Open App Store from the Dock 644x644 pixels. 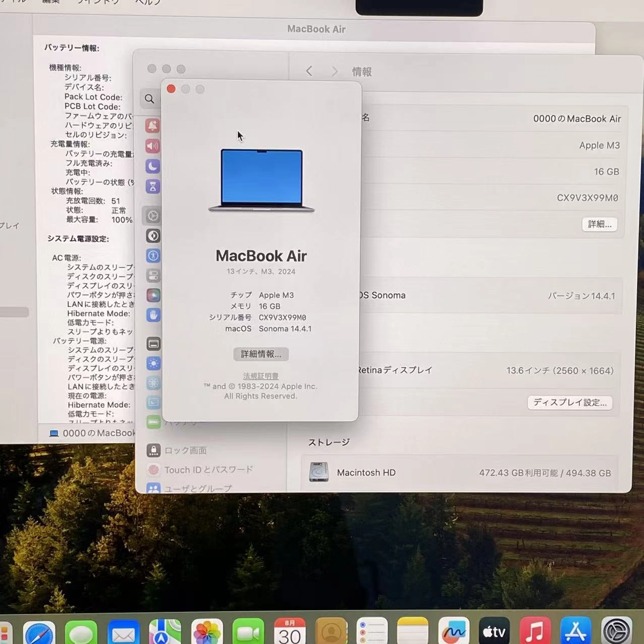coord(576,631)
